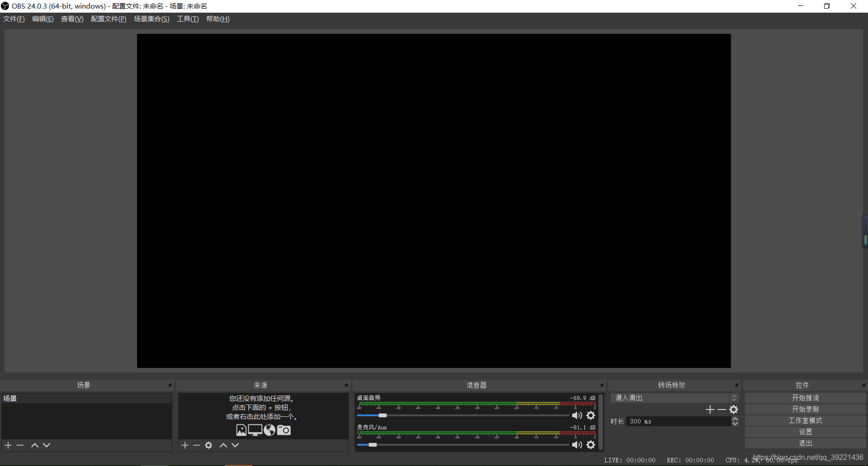Click the display capture monitor icon
868x466 pixels.
[x=255, y=430]
